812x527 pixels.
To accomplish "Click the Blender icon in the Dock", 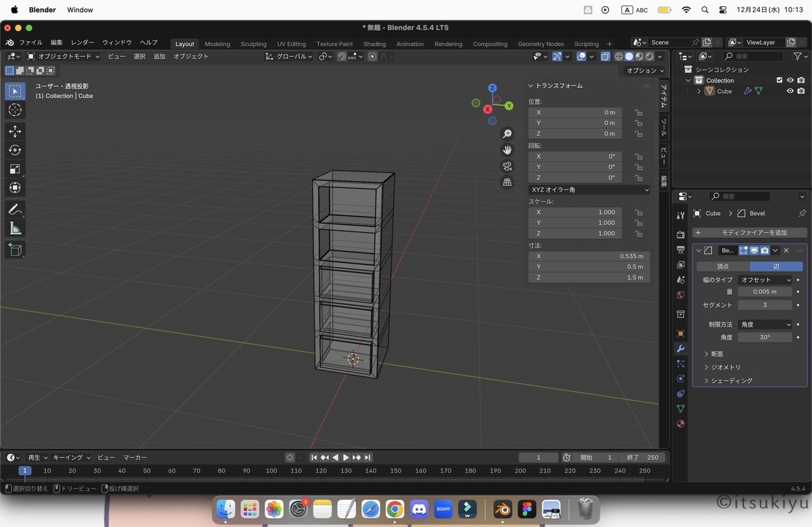I will point(503,509).
